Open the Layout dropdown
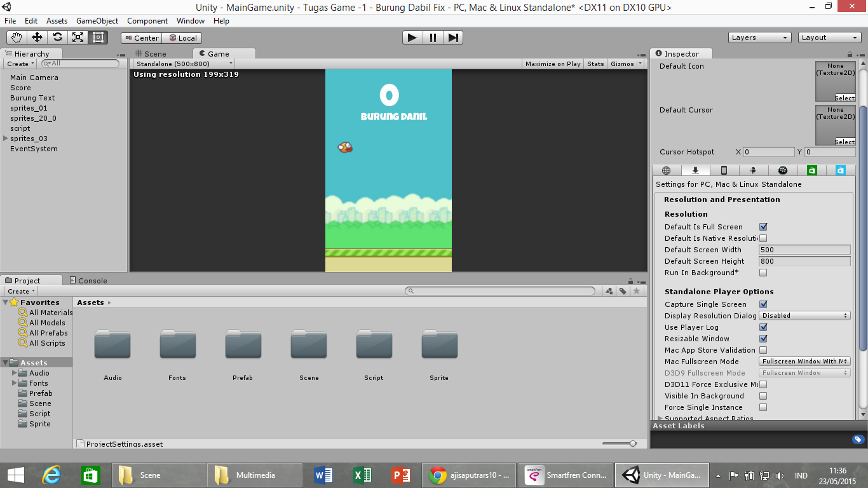 [830, 37]
